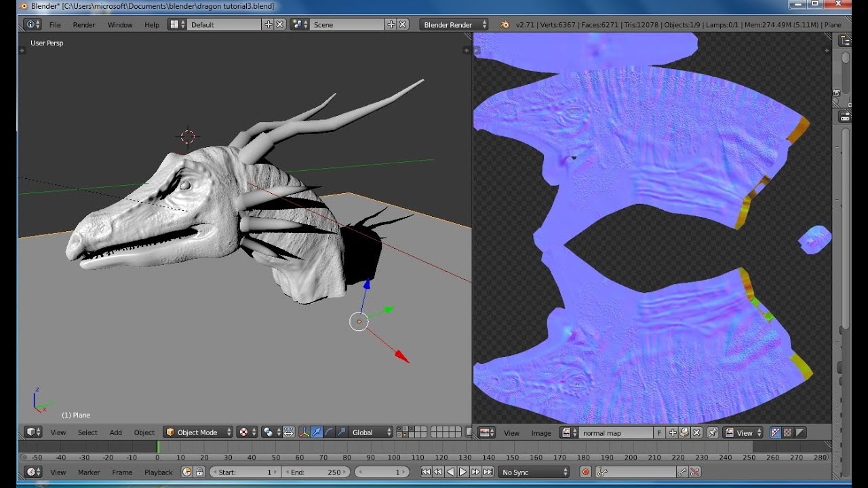The image size is (868, 488).
Task: Open the 3D viewport View menu
Action: pos(58,432)
